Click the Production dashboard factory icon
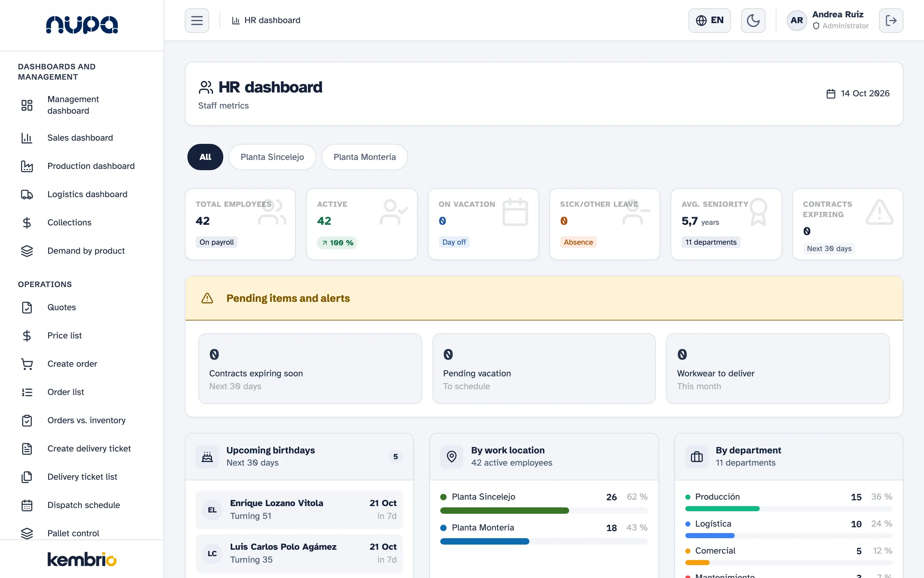924x578 pixels. pyautogui.click(x=27, y=166)
